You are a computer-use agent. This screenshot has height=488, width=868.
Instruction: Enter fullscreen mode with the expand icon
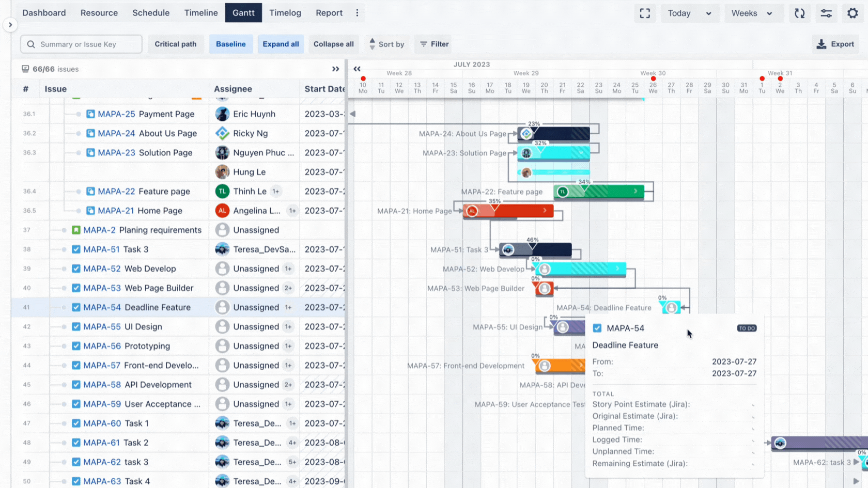tap(645, 13)
